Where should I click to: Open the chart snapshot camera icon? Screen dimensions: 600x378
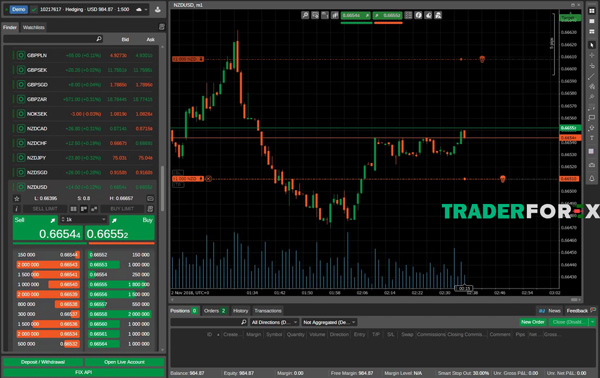[x=592, y=165]
